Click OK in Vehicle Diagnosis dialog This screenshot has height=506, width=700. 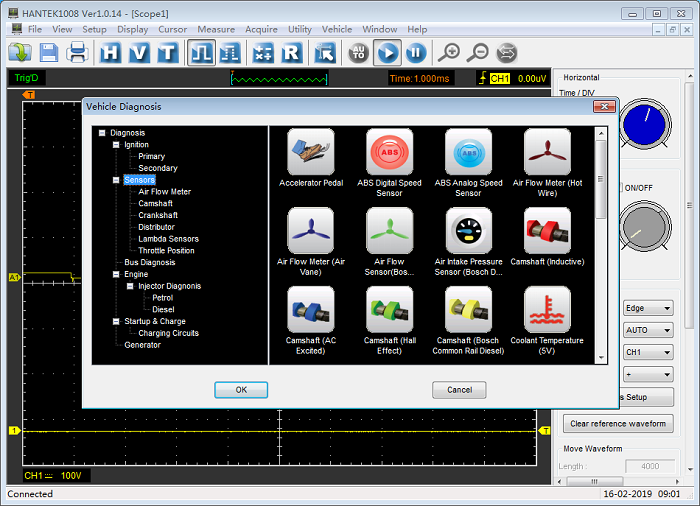click(x=241, y=390)
